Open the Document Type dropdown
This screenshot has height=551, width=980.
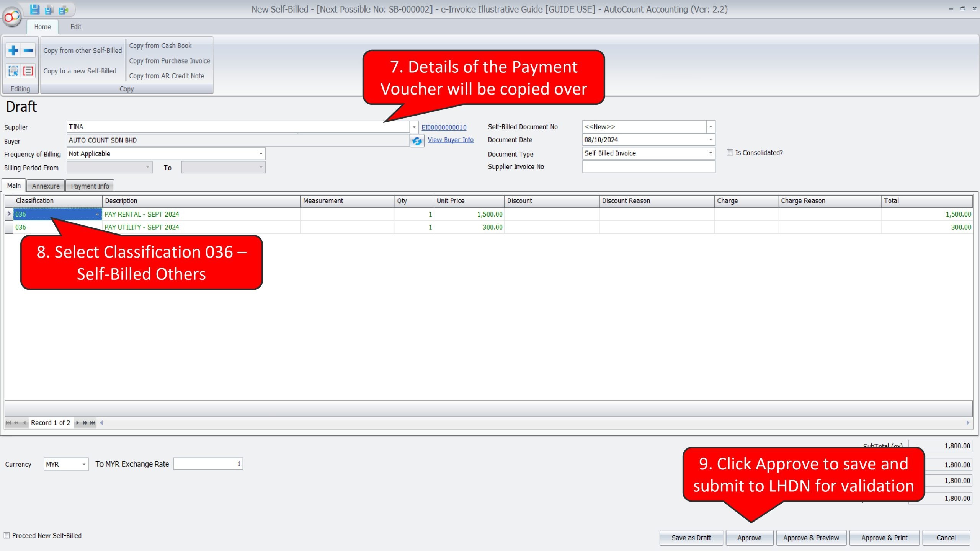[x=710, y=153]
